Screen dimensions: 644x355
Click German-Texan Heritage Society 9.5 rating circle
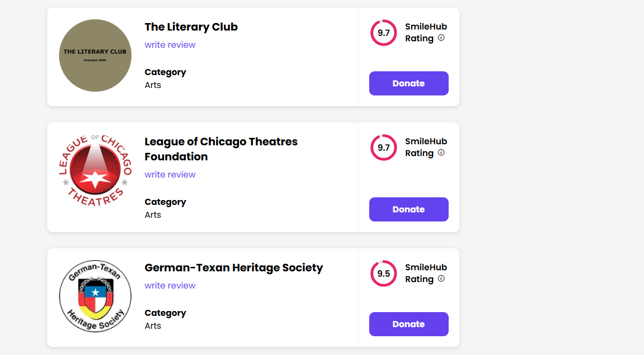[x=384, y=273]
